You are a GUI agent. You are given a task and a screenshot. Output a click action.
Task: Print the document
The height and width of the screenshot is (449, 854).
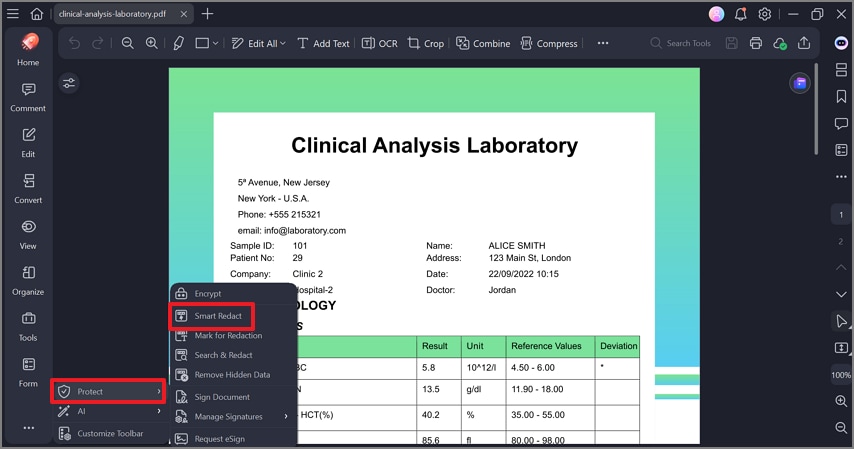755,44
